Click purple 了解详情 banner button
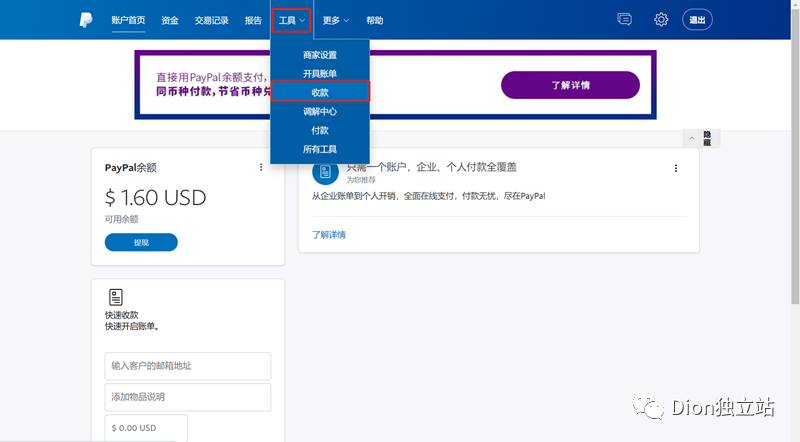The width and height of the screenshot is (800, 442). [570, 85]
